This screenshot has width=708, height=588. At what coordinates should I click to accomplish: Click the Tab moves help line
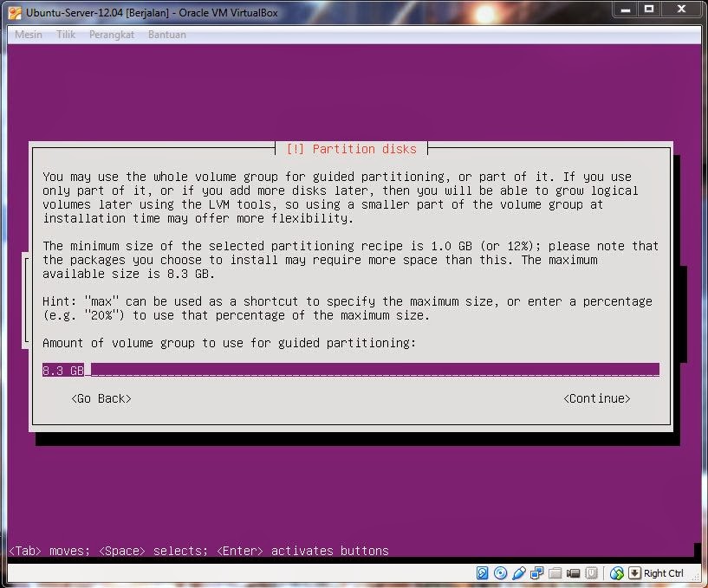[198, 551]
